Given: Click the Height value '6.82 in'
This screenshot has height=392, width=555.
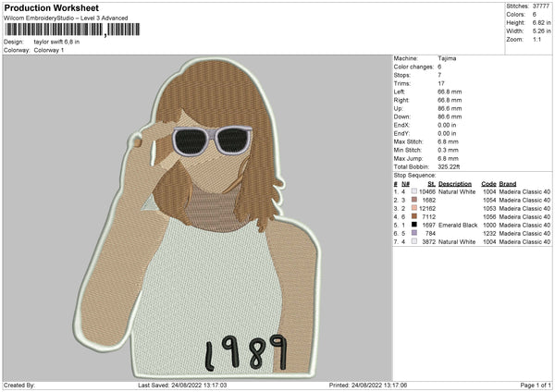Looking at the screenshot, I should (541, 22).
